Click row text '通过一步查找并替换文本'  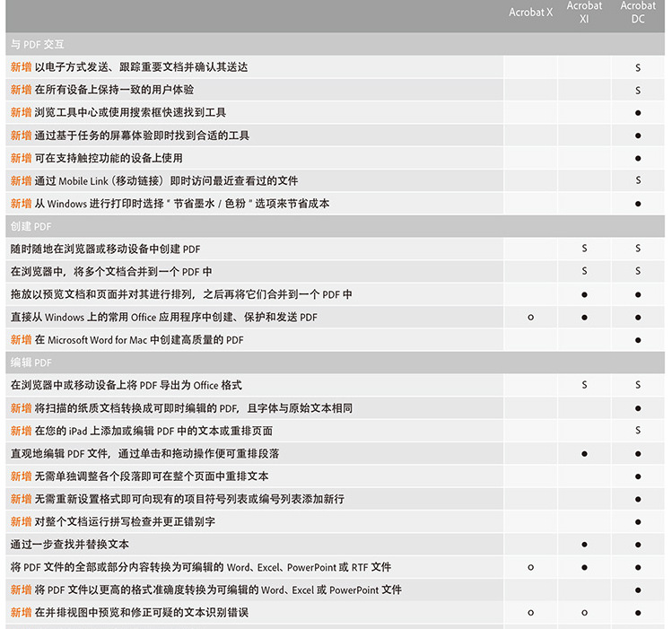click(x=70, y=545)
